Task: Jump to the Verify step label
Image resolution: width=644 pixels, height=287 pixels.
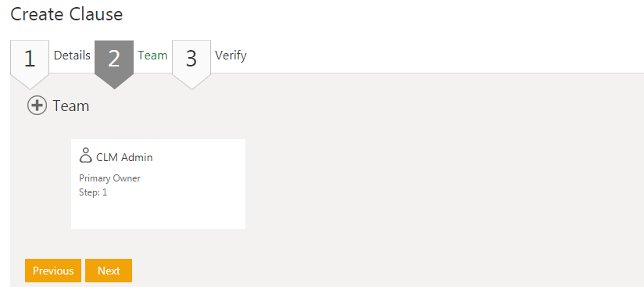Action: (231, 55)
